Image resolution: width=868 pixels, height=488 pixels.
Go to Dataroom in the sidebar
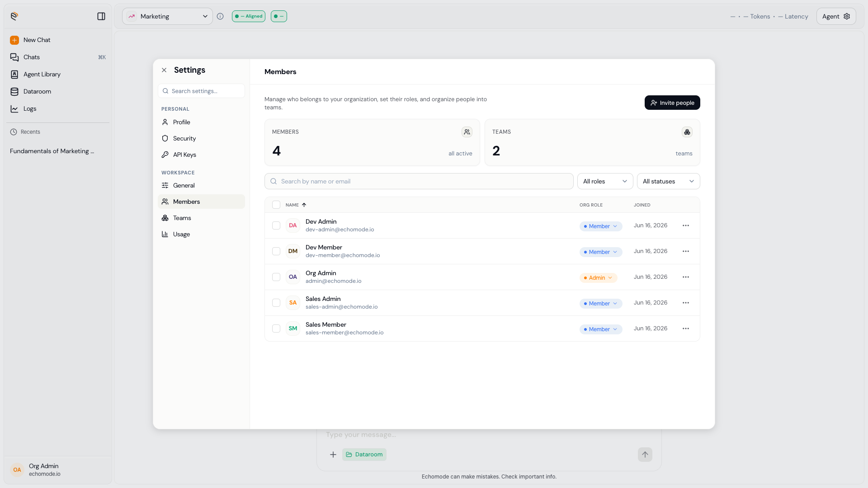click(x=58, y=92)
